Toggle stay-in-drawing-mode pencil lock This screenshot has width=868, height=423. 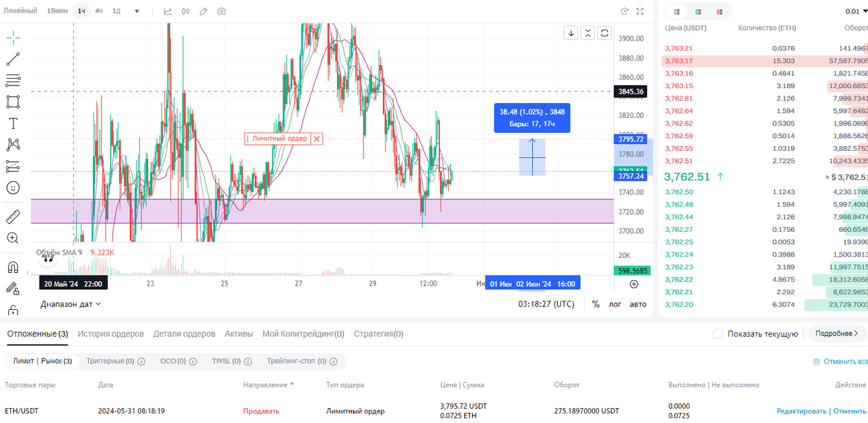point(13,288)
